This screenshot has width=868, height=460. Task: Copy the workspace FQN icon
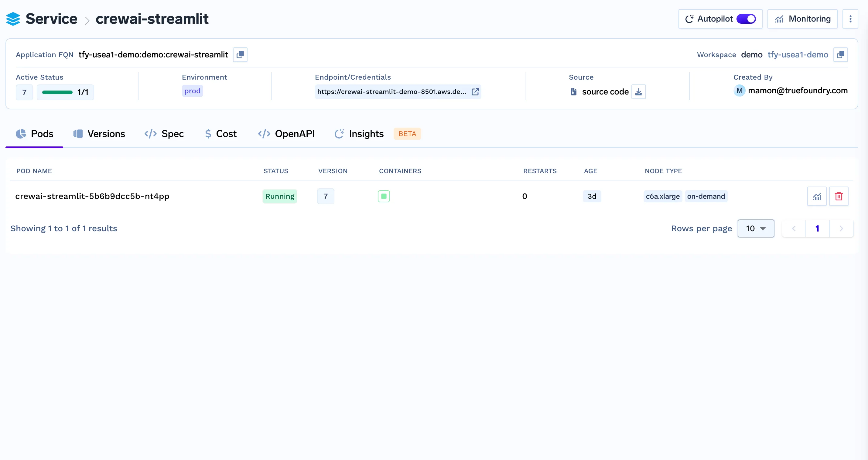840,55
